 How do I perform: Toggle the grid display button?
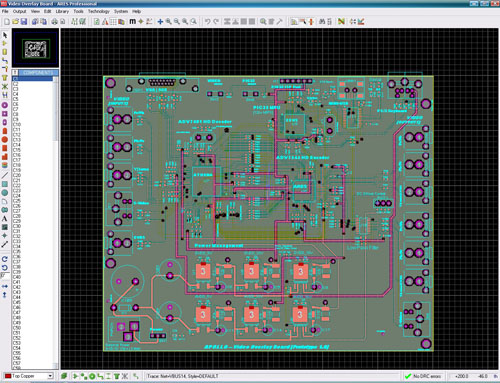pyautogui.click(x=113, y=22)
